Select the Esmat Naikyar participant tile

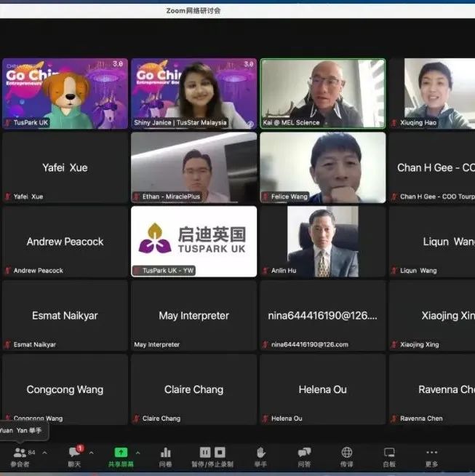(x=65, y=315)
